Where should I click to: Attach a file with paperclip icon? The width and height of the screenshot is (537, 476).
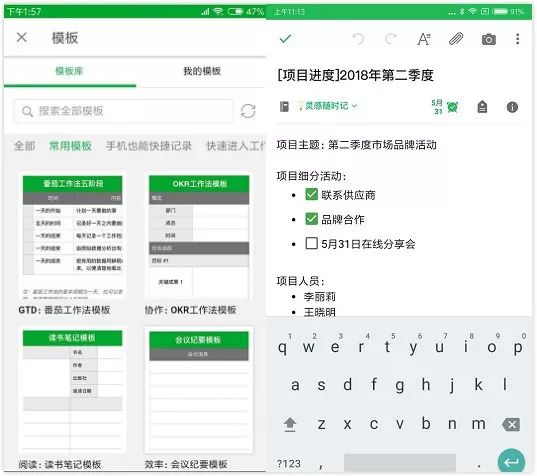[x=456, y=39]
